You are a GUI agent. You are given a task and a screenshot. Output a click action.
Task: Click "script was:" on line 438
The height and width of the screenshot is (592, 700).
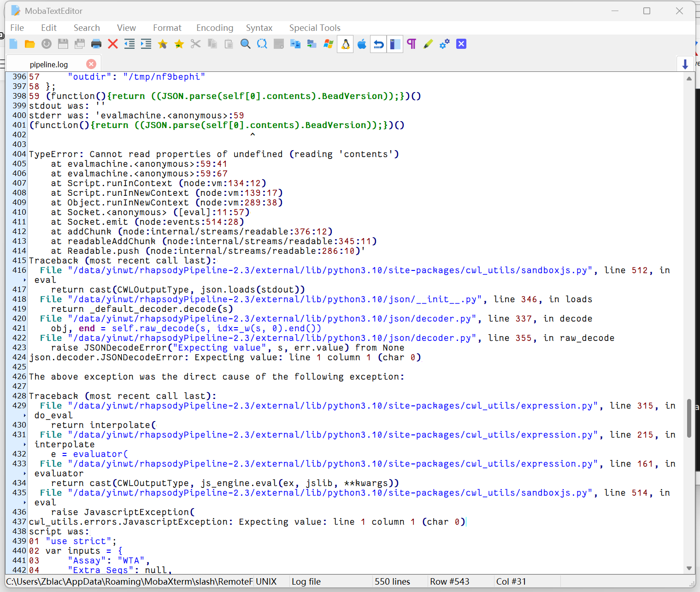tap(59, 531)
